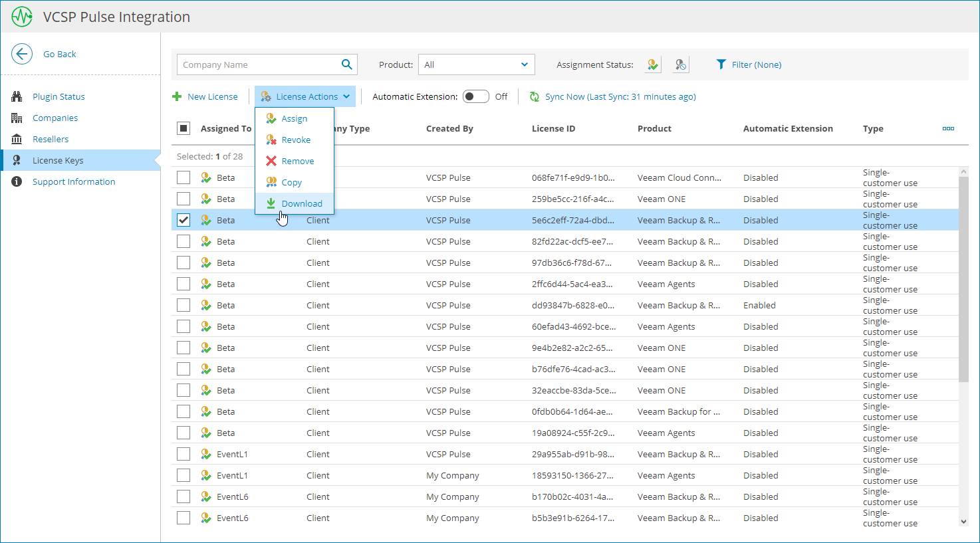Toggle the Automatic Extension switch
The image size is (980, 543).
point(475,96)
